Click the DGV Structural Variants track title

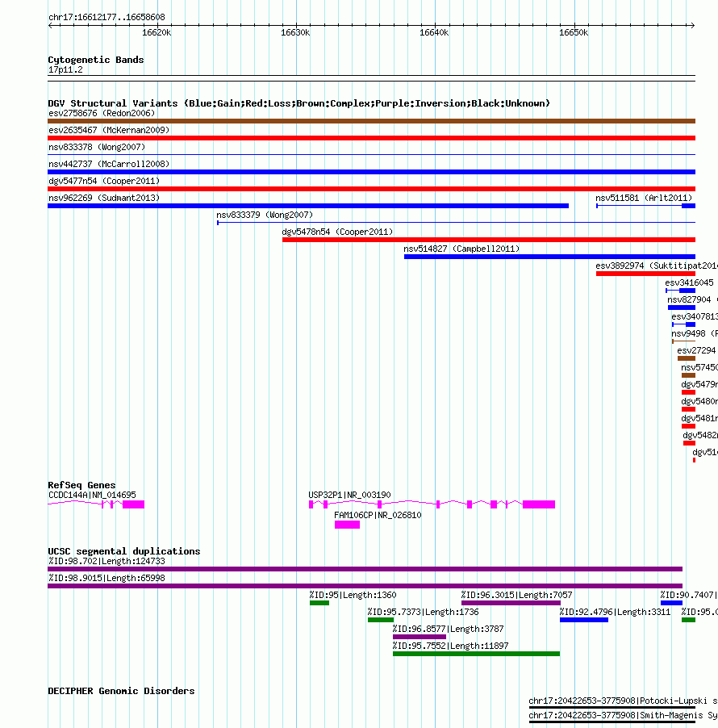298,103
